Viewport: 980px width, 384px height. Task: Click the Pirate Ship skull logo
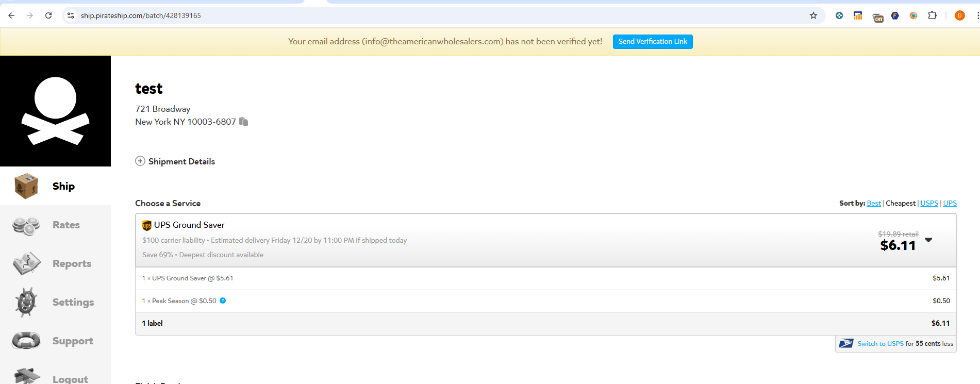pyautogui.click(x=55, y=111)
